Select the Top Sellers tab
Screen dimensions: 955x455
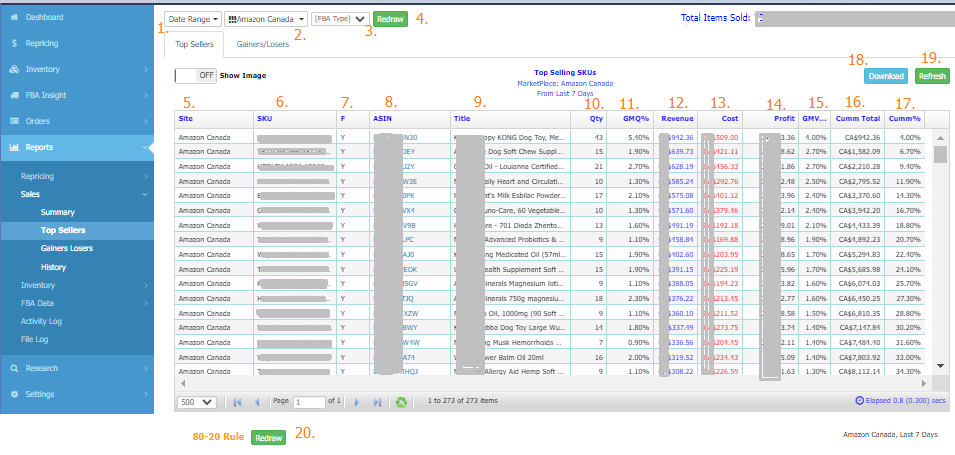pos(194,44)
